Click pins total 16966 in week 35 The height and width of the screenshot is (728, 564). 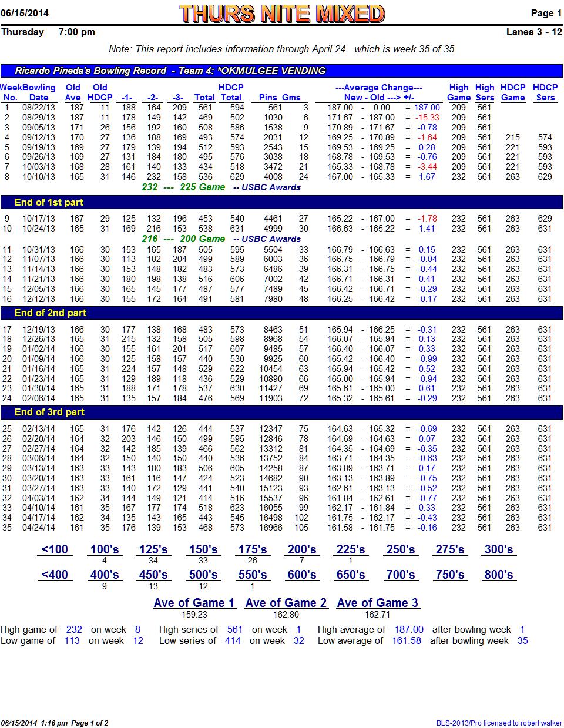pos(271,528)
